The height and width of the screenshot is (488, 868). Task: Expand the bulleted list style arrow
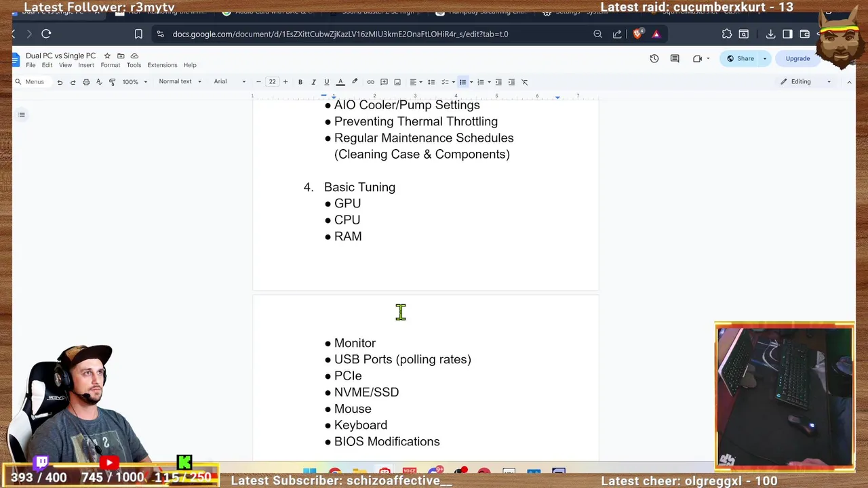[471, 82]
